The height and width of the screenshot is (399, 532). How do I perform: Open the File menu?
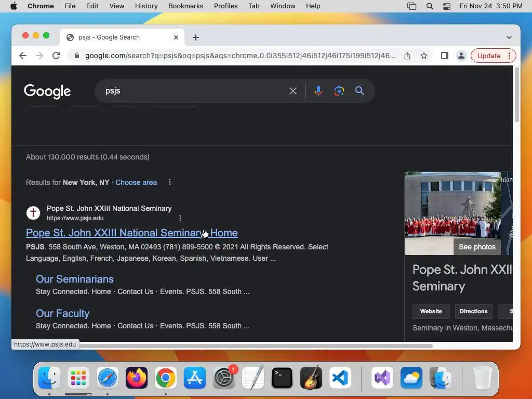tap(70, 6)
